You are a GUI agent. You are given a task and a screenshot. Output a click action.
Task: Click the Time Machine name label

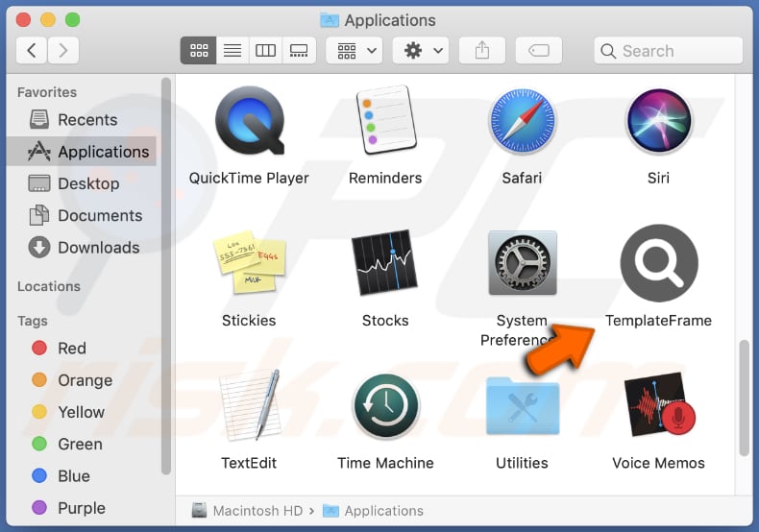[x=385, y=463]
